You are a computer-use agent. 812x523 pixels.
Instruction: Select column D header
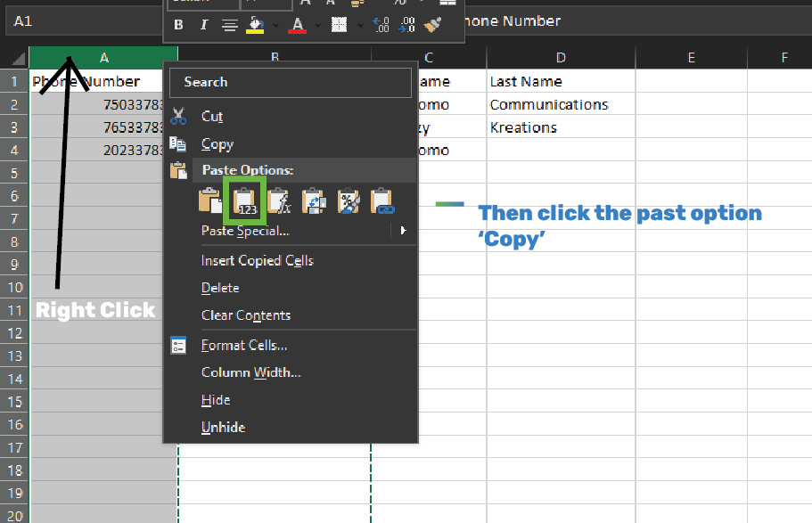(561, 58)
